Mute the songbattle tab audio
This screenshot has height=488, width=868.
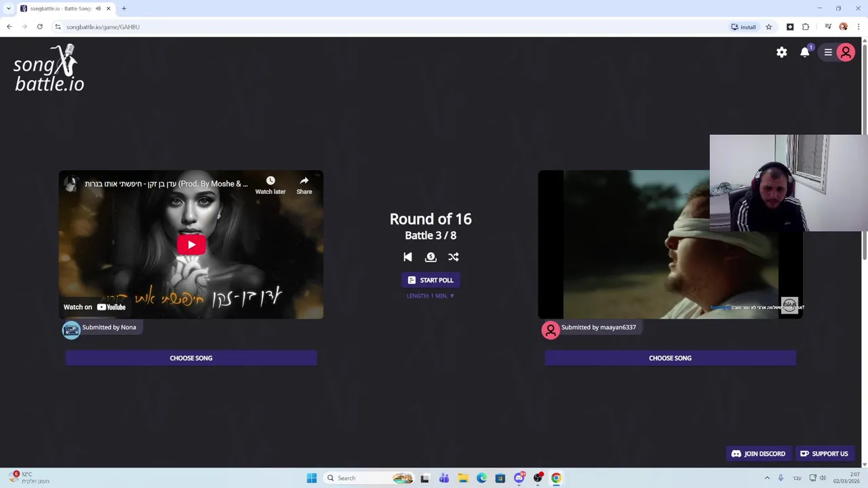[x=98, y=8]
